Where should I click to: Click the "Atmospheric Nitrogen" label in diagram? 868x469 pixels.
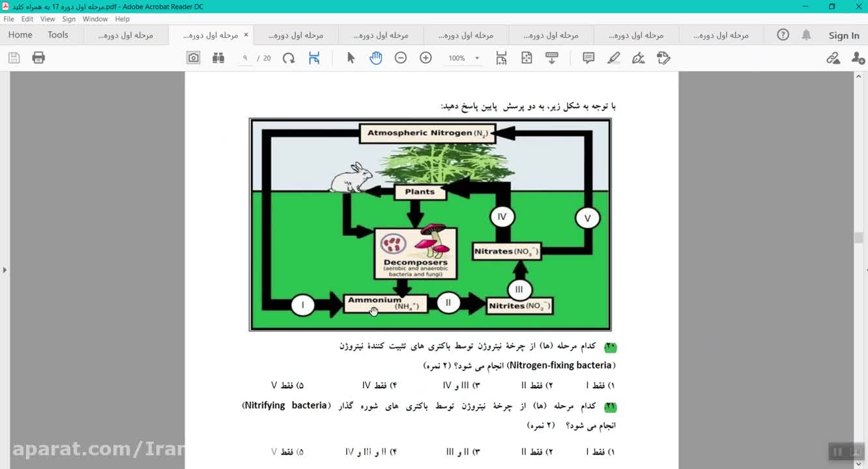click(427, 134)
